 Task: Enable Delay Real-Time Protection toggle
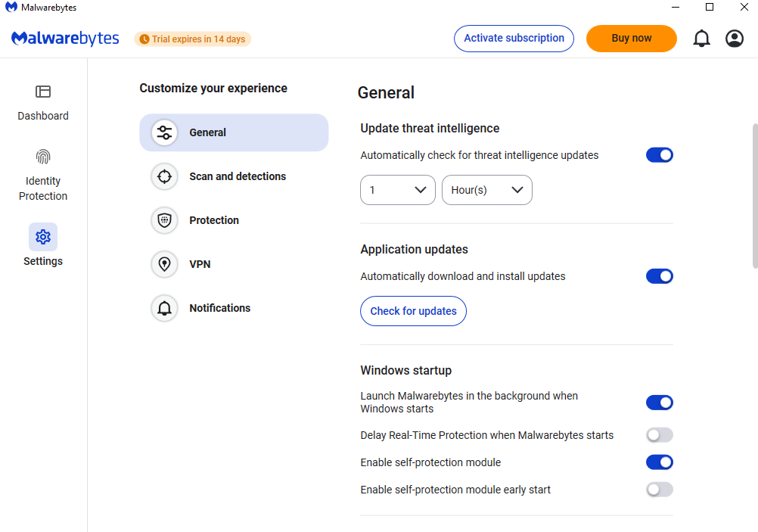[x=660, y=435]
